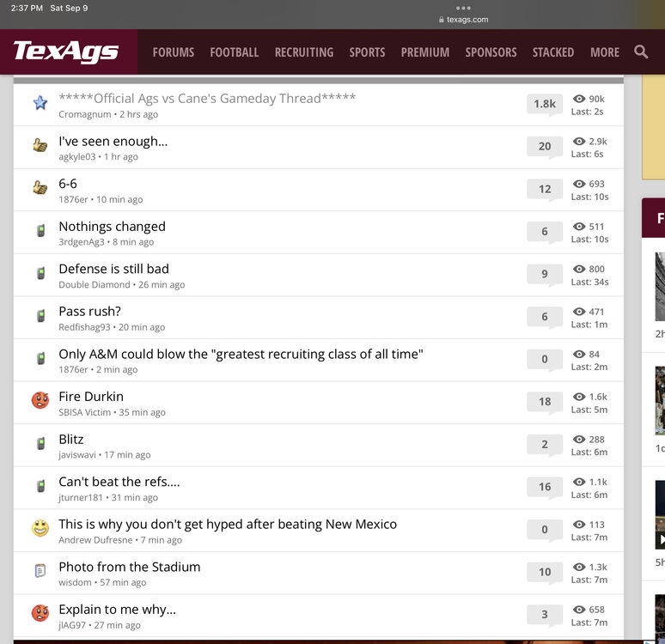
Task: Click the TexAgs logo
Action: tap(66, 52)
